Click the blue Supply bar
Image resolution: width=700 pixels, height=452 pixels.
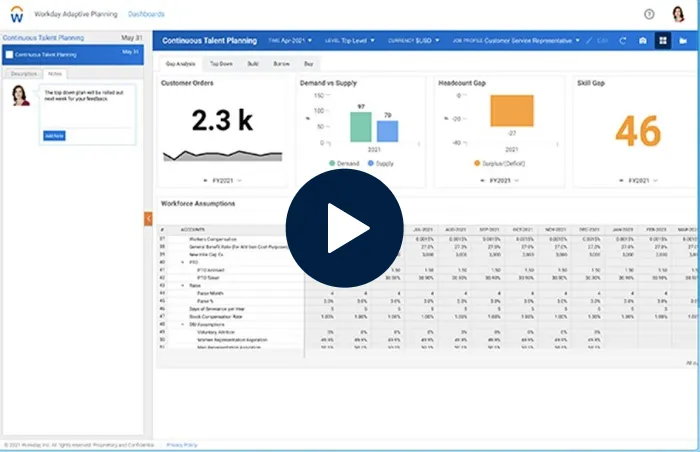[x=388, y=131]
